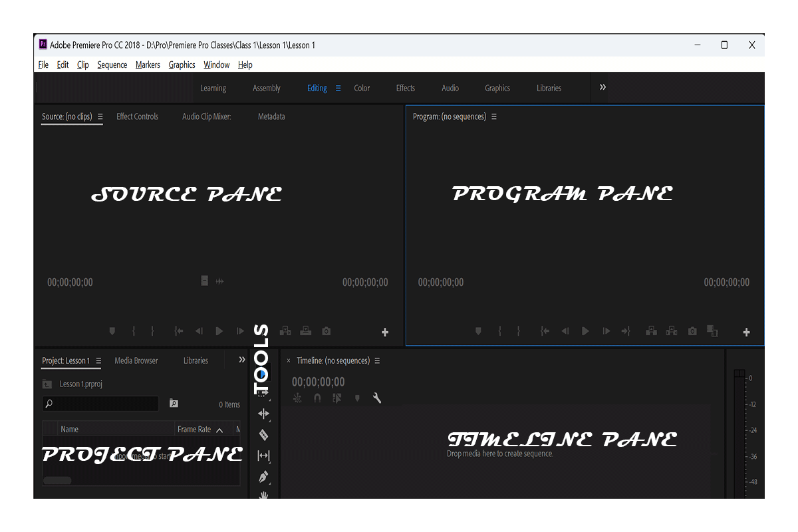
Task: Step back one frame in Source monitor
Action: click(x=199, y=331)
